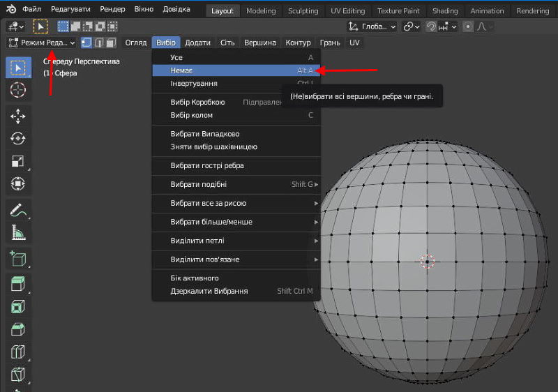558x392 pixels.
Task: Select the Scale tool
Action: pyautogui.click(x=18, y=161)
